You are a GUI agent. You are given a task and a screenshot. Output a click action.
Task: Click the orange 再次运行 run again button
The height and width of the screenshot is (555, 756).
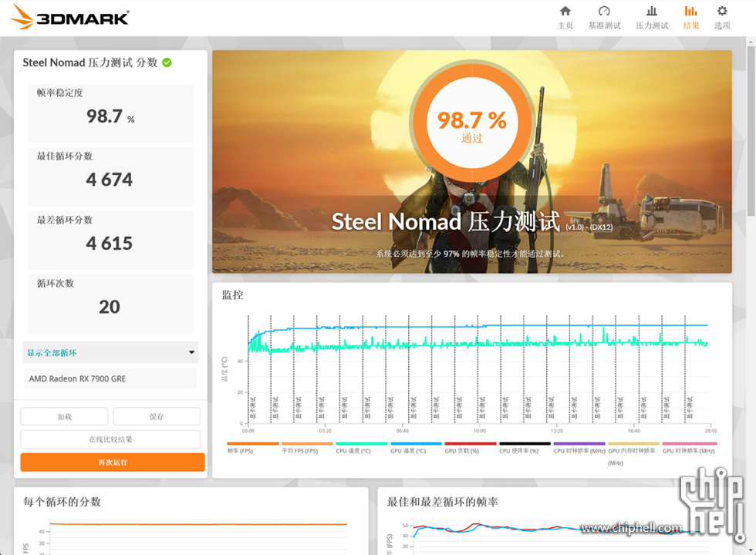point(113,462)
